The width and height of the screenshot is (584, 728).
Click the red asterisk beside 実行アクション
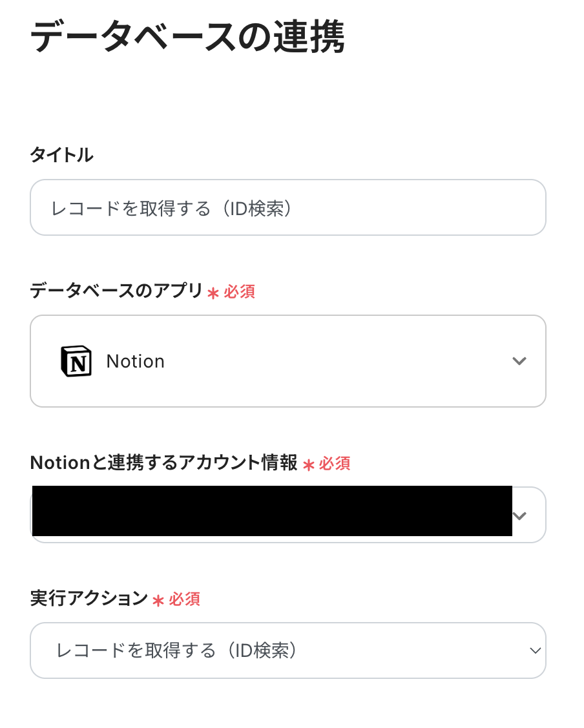[x=158, y=601]
